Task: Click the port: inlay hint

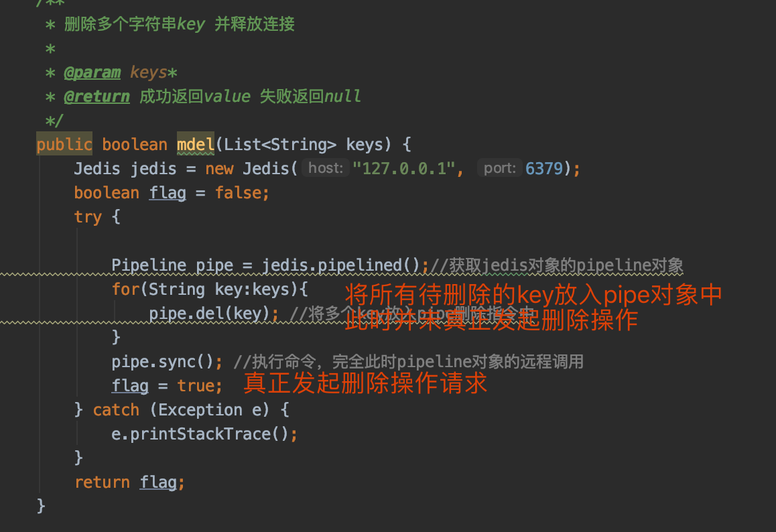Action: (500, 168)
